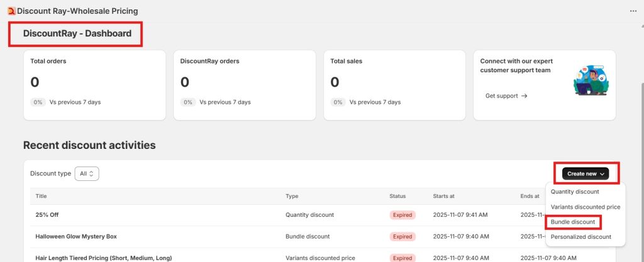Open the 25% Off discount row

pos(47,215)
